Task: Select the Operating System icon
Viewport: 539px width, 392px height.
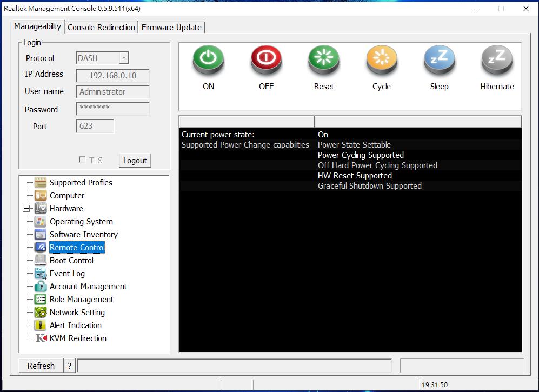Action: pyautogui.click(x=41, y=222)
